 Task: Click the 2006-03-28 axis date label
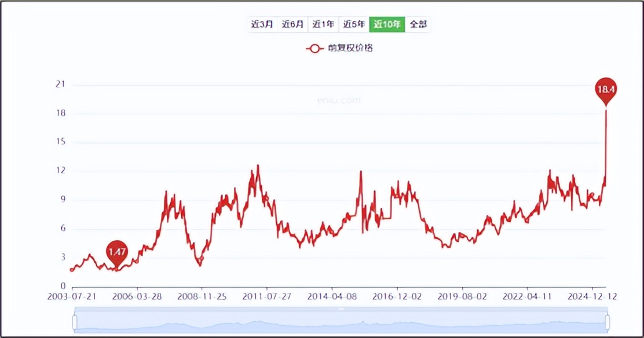[x=137, y=296]
